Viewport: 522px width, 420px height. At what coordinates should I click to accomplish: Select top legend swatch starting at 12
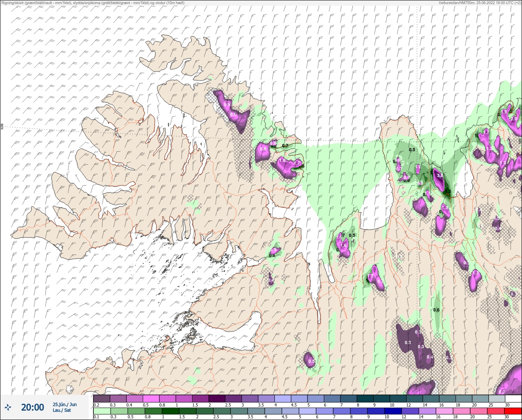pos(415,398)
